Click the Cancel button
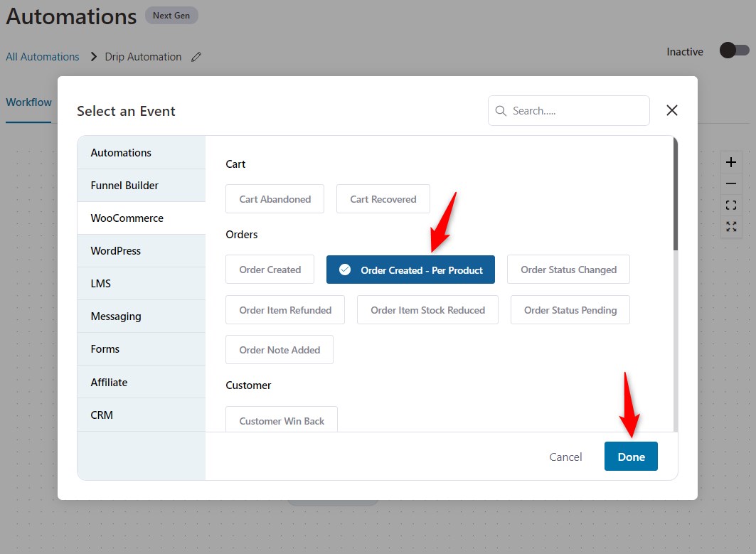The width and height of the screenshot is (756, 554). point(565,457)
